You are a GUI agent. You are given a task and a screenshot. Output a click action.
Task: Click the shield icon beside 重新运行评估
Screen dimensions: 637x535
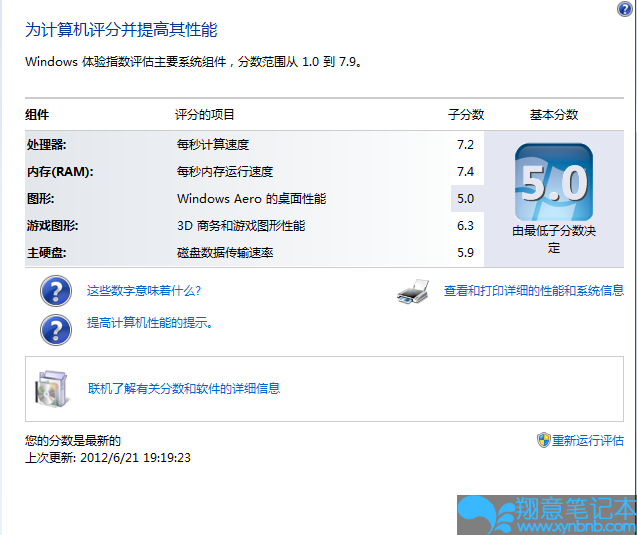coord(544,440)
